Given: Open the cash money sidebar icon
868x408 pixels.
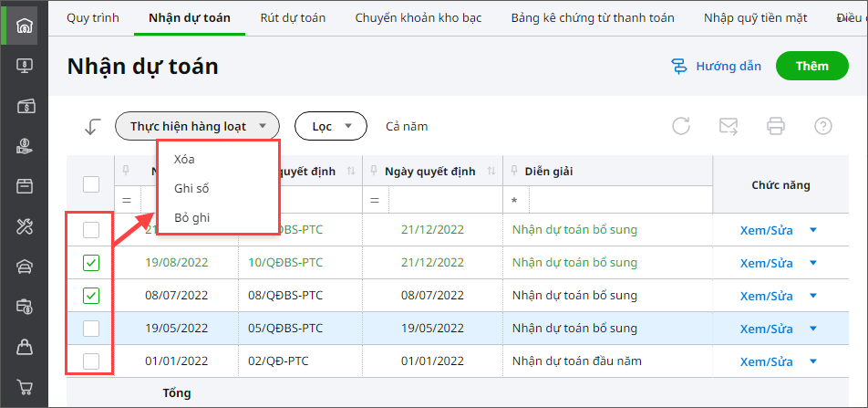Looking at the screenshot, I should [x=25, y=106].
